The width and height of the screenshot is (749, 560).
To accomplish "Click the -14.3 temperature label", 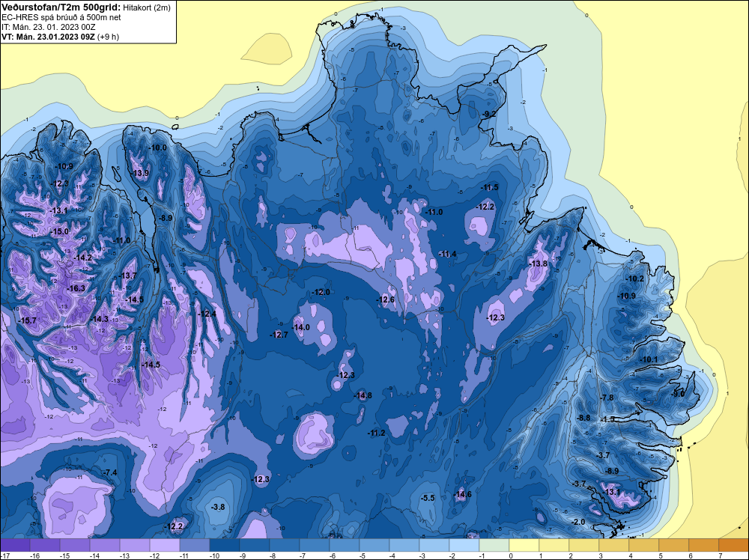I will click(x=100, y=319).
